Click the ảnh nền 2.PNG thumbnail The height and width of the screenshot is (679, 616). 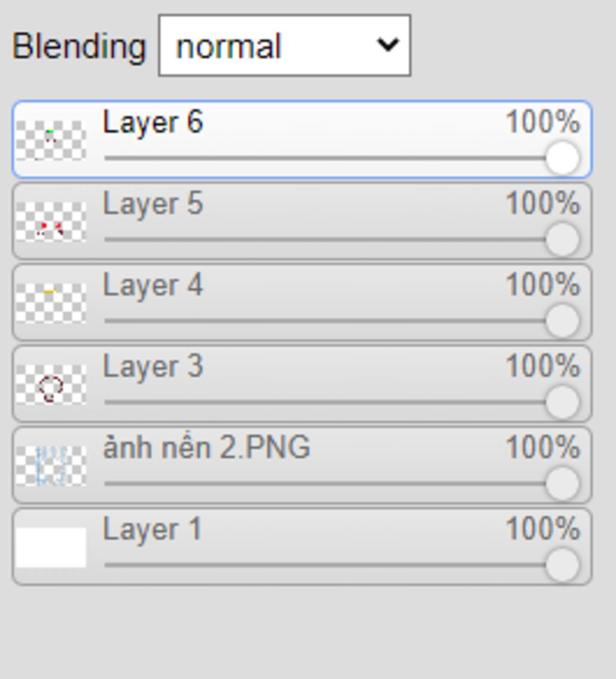(x=51, y=466)
